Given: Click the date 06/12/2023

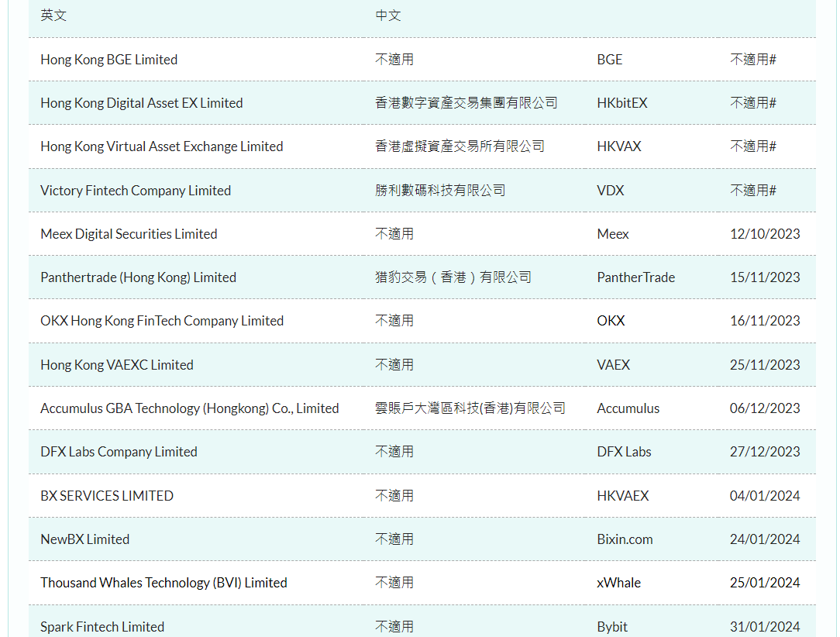Looking at the screenshot, I should pyautogui.click(x=765, y=408).
